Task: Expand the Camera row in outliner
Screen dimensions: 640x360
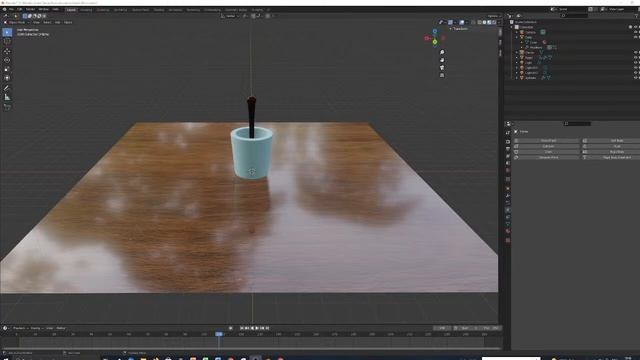Action: tap(517, 32)
